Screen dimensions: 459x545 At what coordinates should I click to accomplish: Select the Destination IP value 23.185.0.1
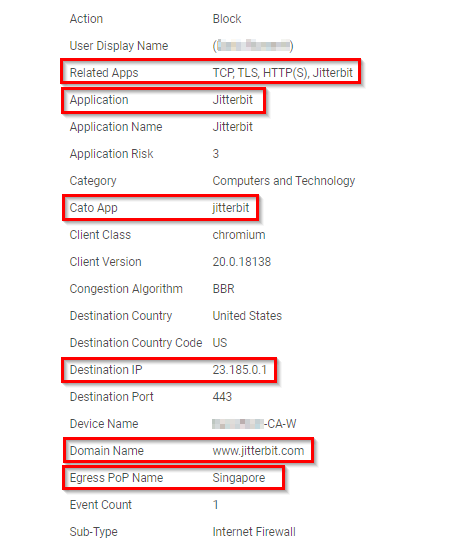(240, 370)
